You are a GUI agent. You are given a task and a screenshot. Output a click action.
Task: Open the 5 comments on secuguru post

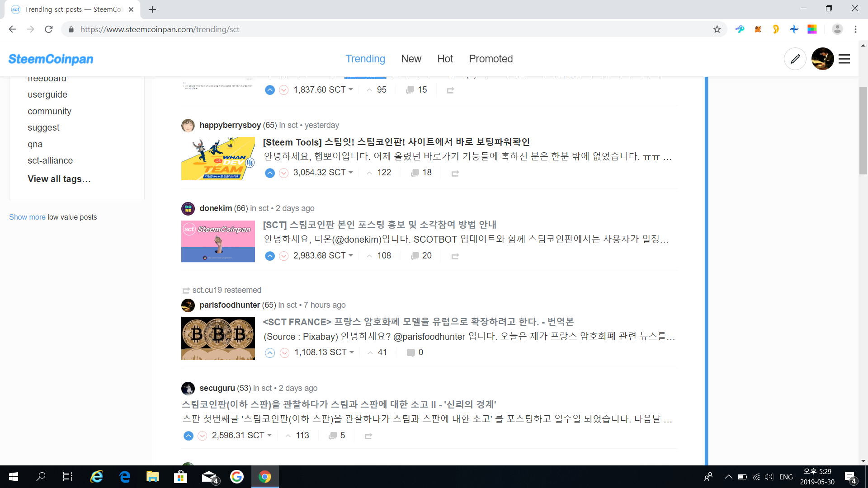[x=337, y=436]
